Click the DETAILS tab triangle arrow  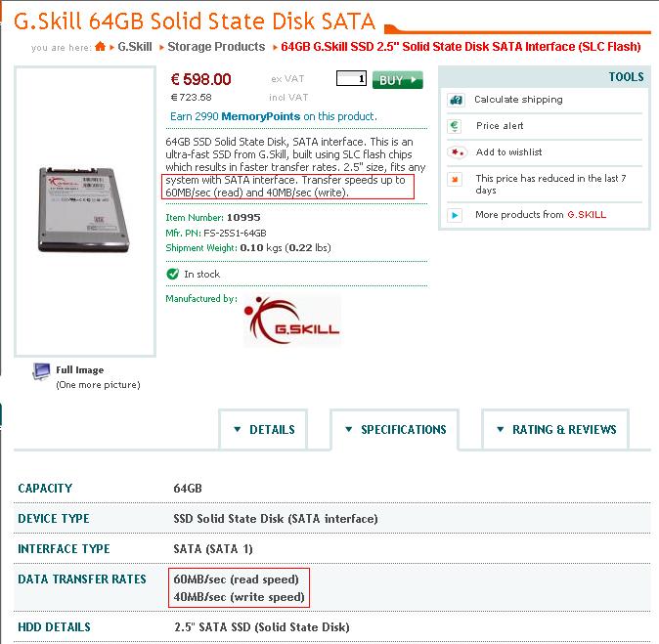tap(238, 429)
